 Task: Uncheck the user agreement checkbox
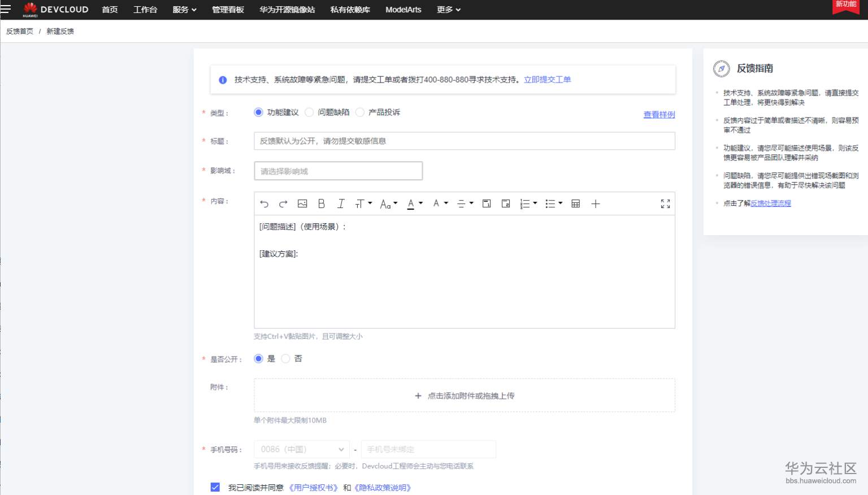coord(215,487)
